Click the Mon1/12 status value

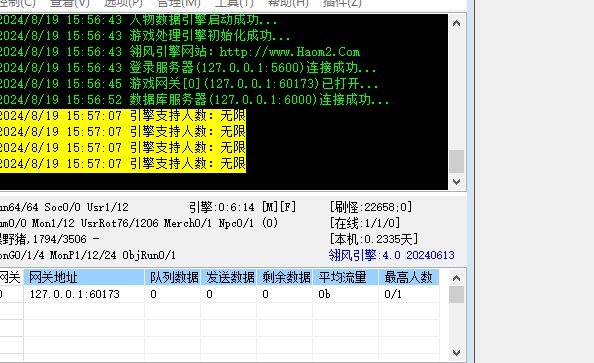point(53,223)
